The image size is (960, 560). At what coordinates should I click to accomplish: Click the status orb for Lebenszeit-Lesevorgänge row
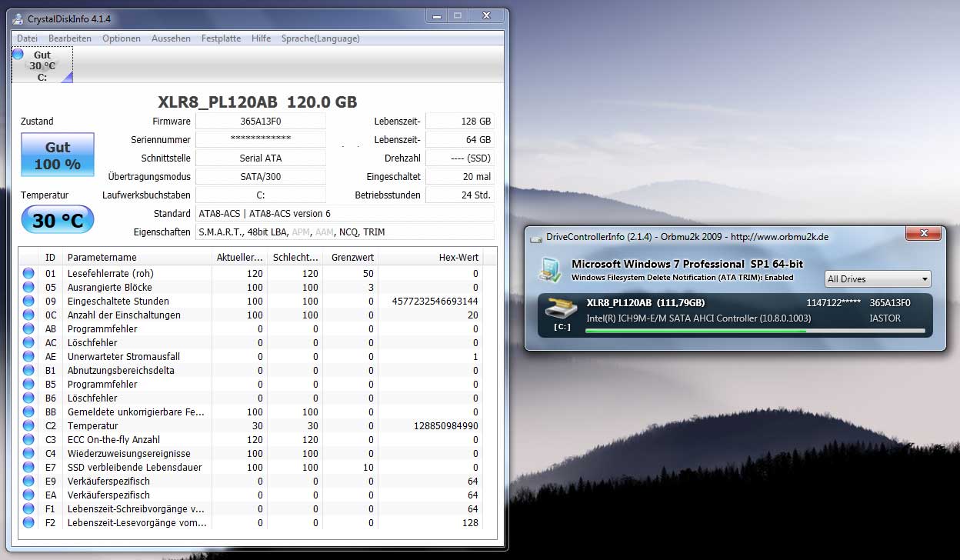click(28, 522)
